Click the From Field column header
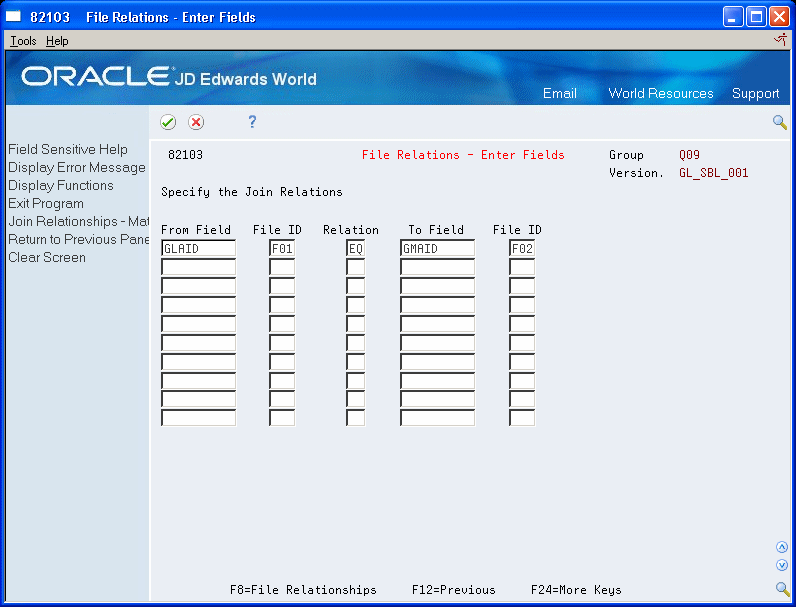Viewport: 796px width, 607px height. 196,230
